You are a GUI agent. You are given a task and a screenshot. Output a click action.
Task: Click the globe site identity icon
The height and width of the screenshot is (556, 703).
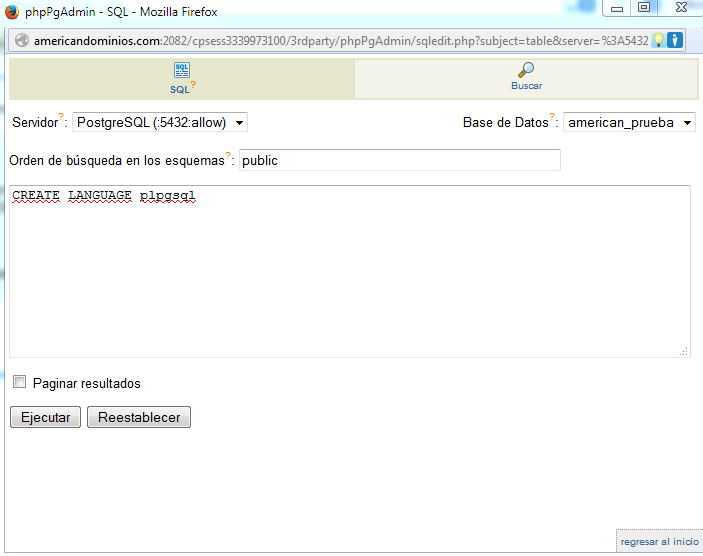pyautogui.click(x=22, y=40)
